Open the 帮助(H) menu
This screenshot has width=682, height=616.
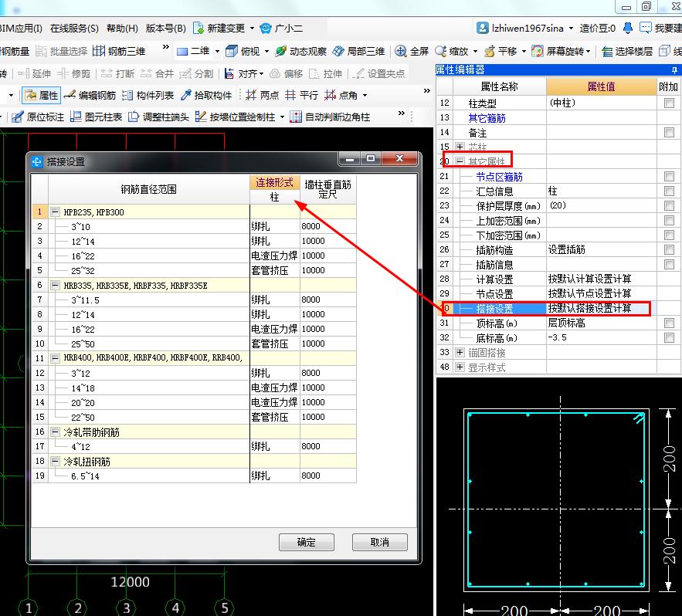click(122, 29)
